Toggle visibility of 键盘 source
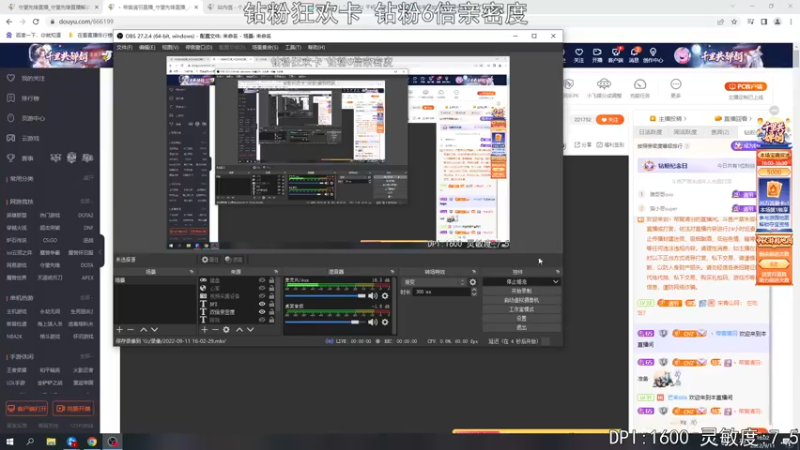Screen dimensions: 800x450 (262, 281)
